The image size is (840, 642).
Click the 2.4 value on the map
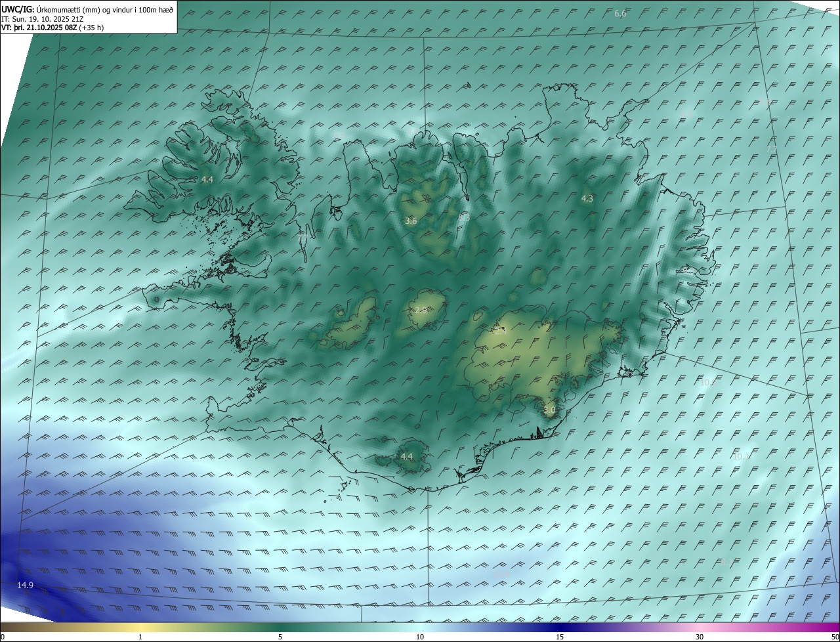click(x=500, y=332)
